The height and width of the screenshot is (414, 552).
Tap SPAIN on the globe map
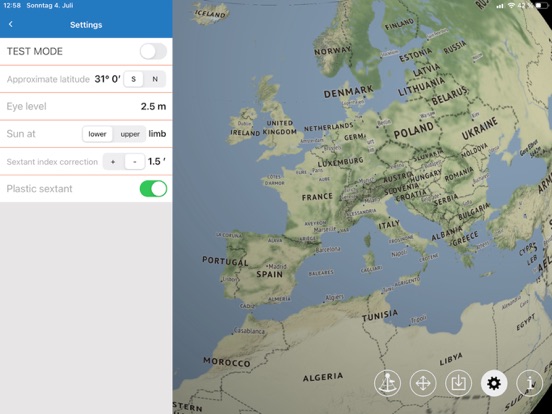click(269, 274)
